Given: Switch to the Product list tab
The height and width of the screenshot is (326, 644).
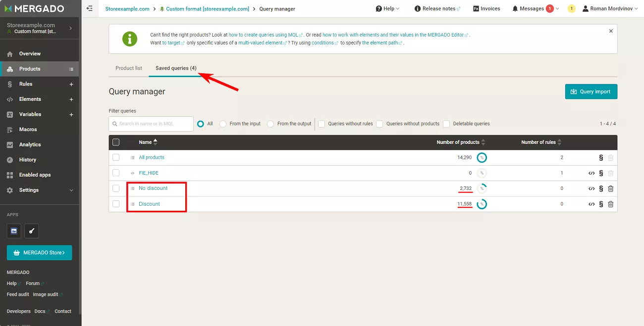Looking at the screenshot, I should point(129,68).
